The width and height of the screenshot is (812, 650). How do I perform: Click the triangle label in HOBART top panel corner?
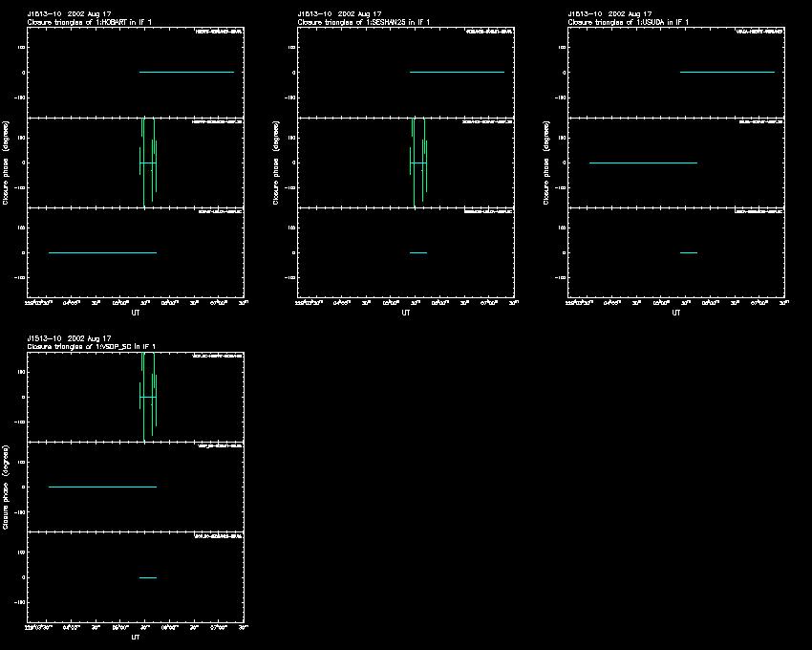click(x=218, y=32)
